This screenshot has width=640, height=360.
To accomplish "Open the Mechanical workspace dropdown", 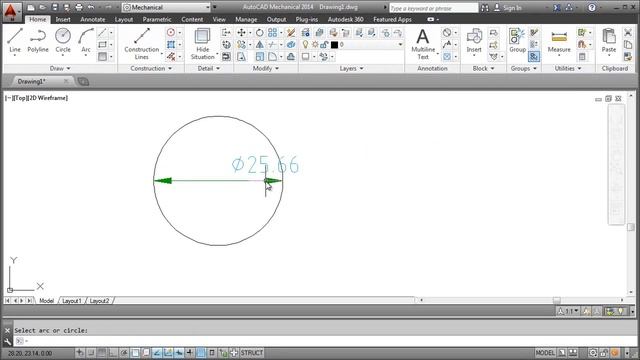I will coord(167,7).
